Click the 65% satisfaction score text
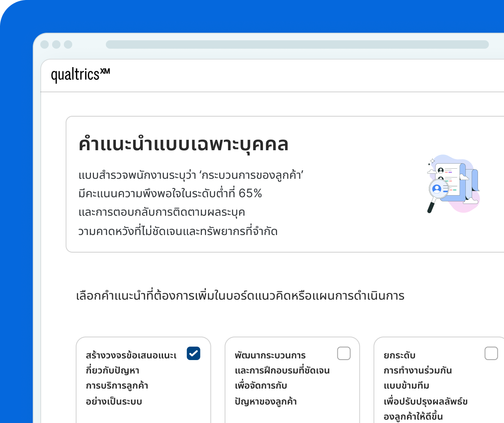504x423 pixels. 250,193
